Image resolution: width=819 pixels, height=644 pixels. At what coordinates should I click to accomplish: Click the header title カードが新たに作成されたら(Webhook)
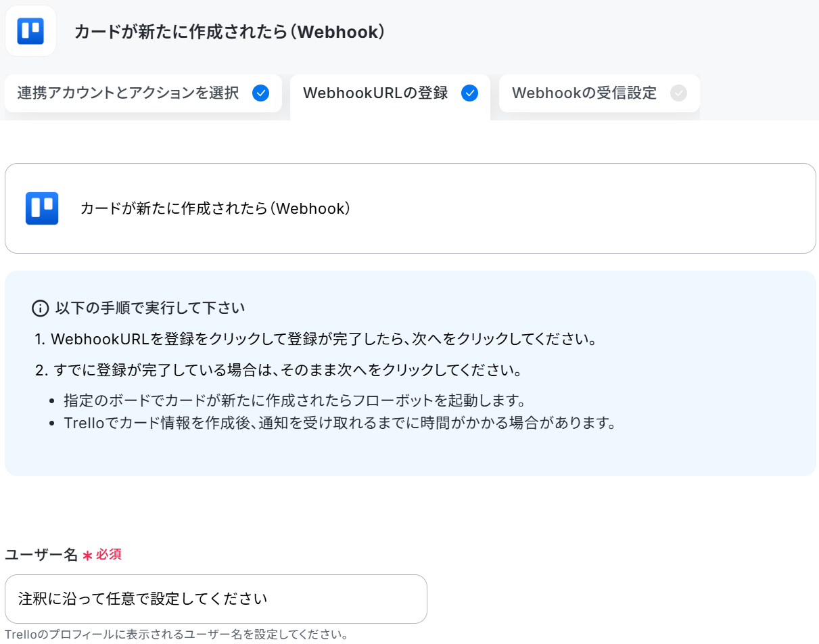pos(230,32)
